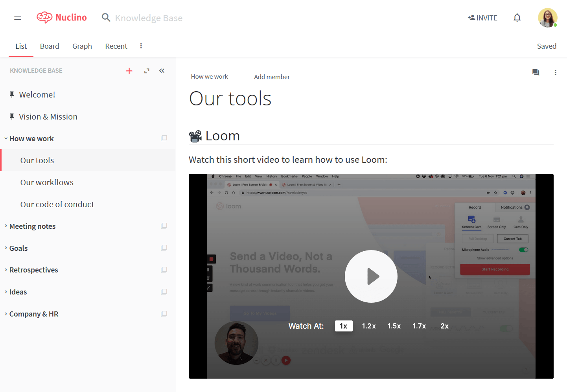Click Add member link
567x392 pixels.
point(272,77)
